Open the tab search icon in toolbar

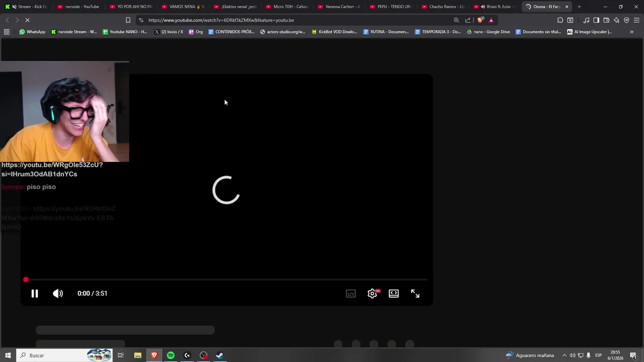pyautogui.click(x=570, y=20)
